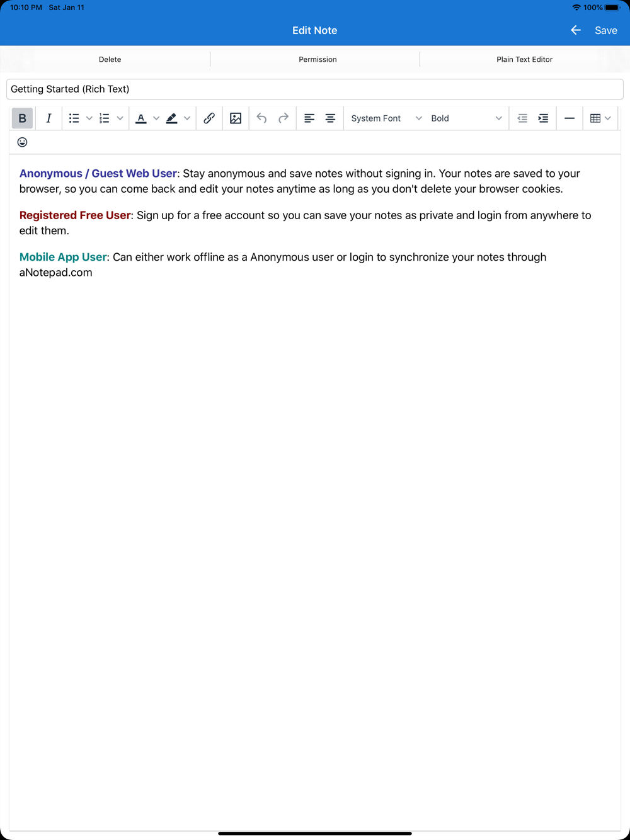Save the note
Screen dimensions: 630x840
[x=606, y=30]
